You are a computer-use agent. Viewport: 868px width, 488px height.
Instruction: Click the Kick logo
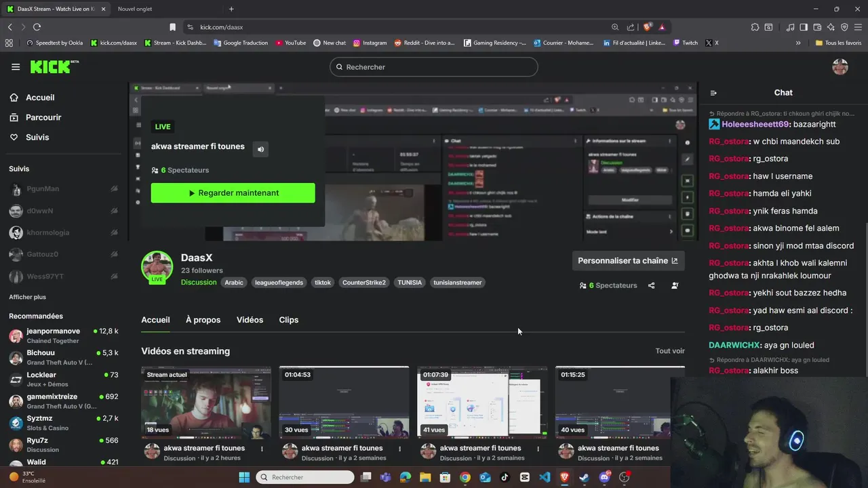coord(54,66)
